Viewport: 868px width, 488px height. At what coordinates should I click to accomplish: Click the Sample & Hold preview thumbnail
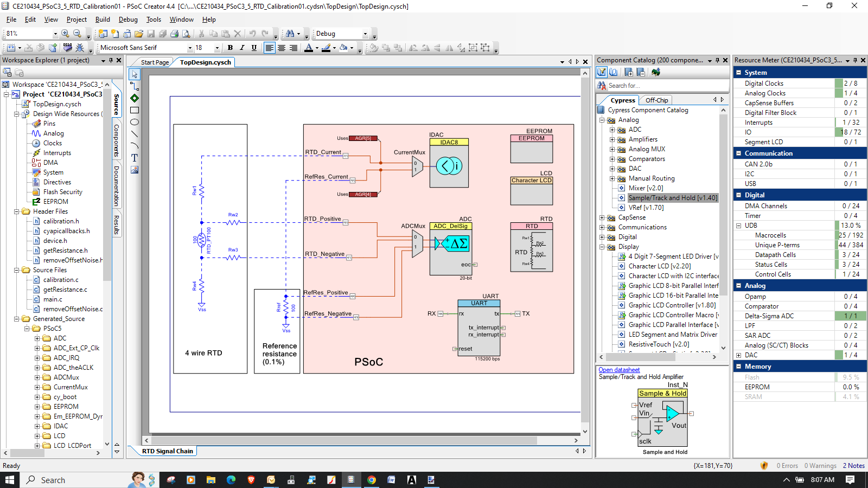(x=663, y=418)
